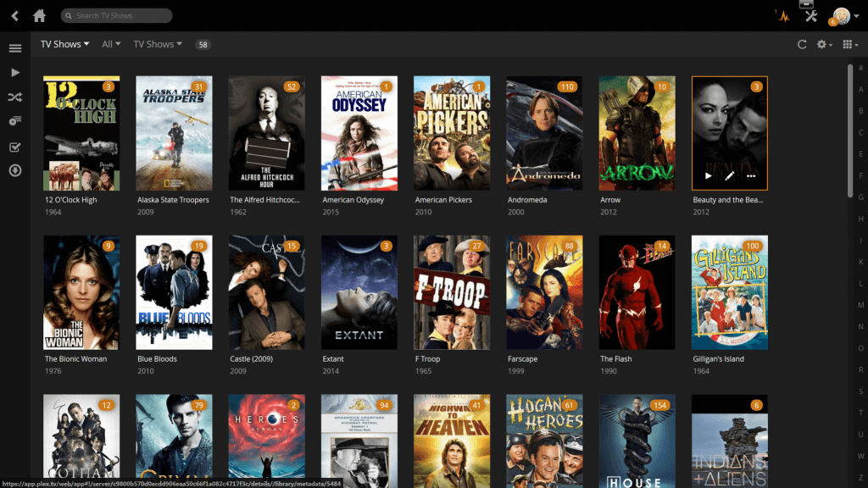This screenshot has width=868, height=488.
Task: Edit Beauty and the Beast with pencil icon
Action: click(730, 176)
